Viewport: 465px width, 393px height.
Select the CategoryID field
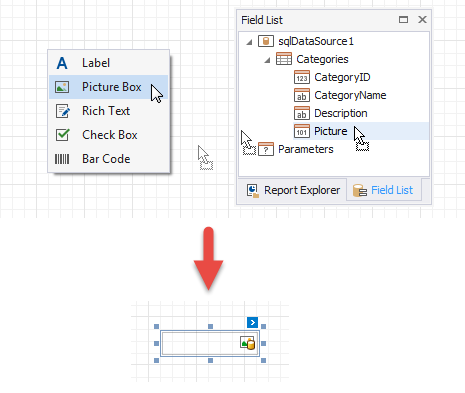point(342,77)
